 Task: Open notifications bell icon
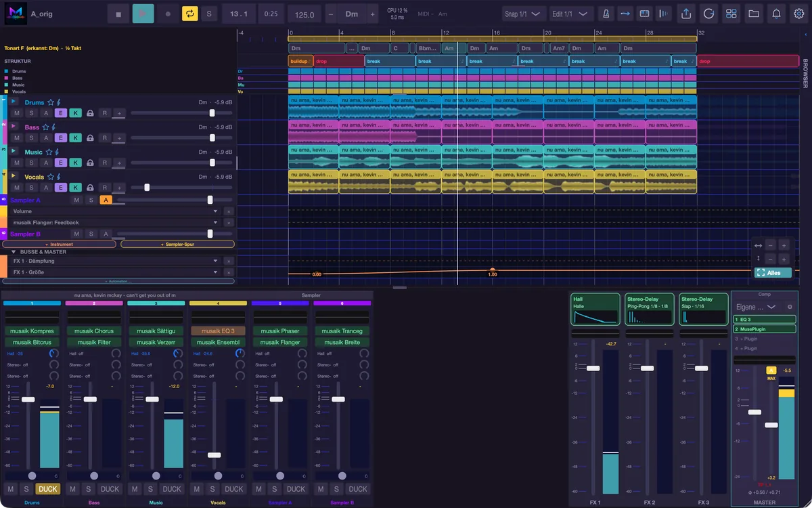[x=776, y=14]
